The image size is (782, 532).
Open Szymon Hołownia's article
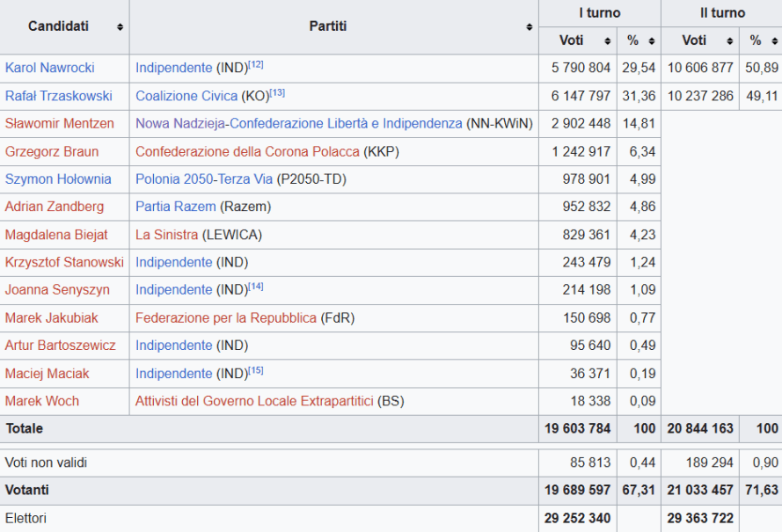coord(58,179)
